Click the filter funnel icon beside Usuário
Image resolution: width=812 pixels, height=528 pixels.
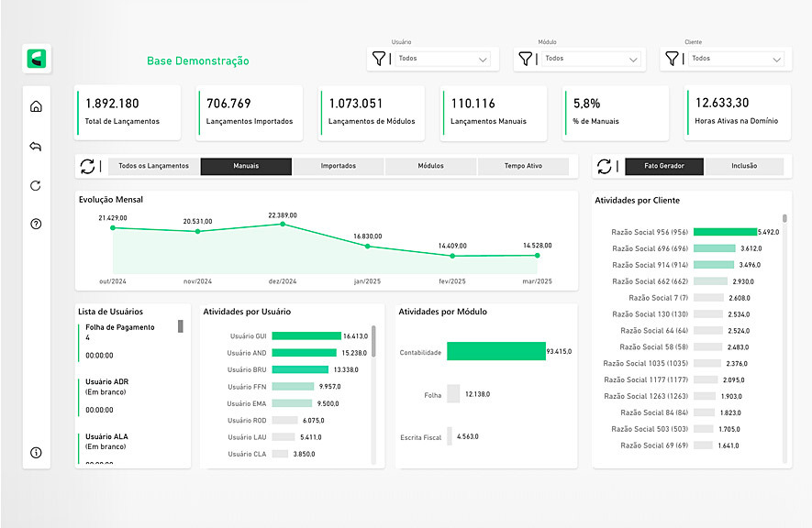(x=378, y=59)
